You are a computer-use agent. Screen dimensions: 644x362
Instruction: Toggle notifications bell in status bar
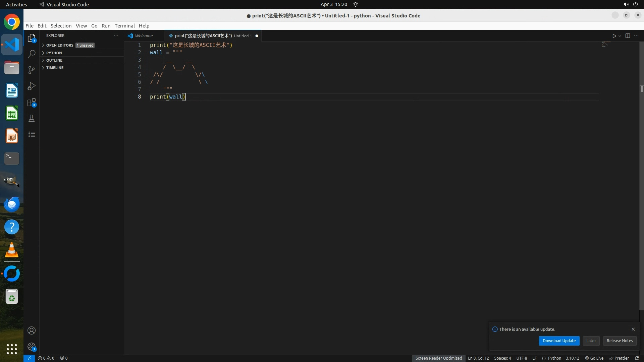(x=637, y=358)
